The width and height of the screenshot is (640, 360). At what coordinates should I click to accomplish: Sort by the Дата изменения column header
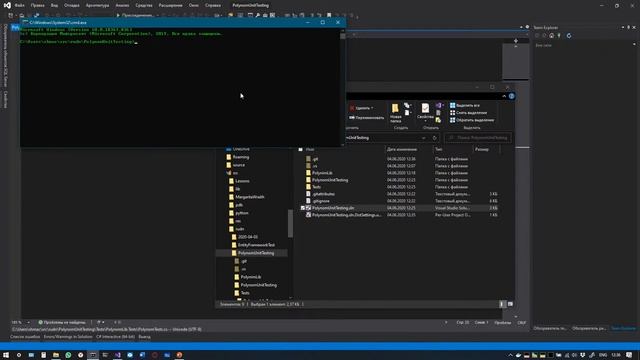coord(402,149)
